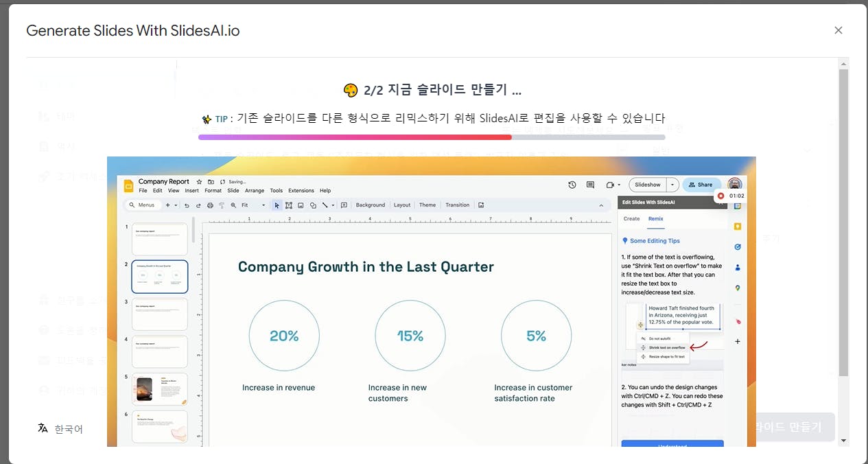This screenshot has width=868, height=464.
Task: Click the slide title Company Growth in the Last Quarter
Action: coord(366,267)
